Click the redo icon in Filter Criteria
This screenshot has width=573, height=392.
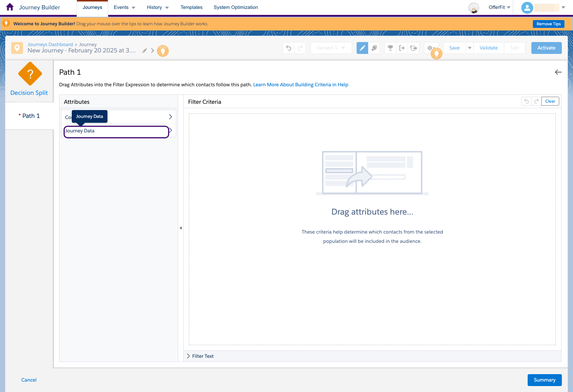tap(536, 101)
